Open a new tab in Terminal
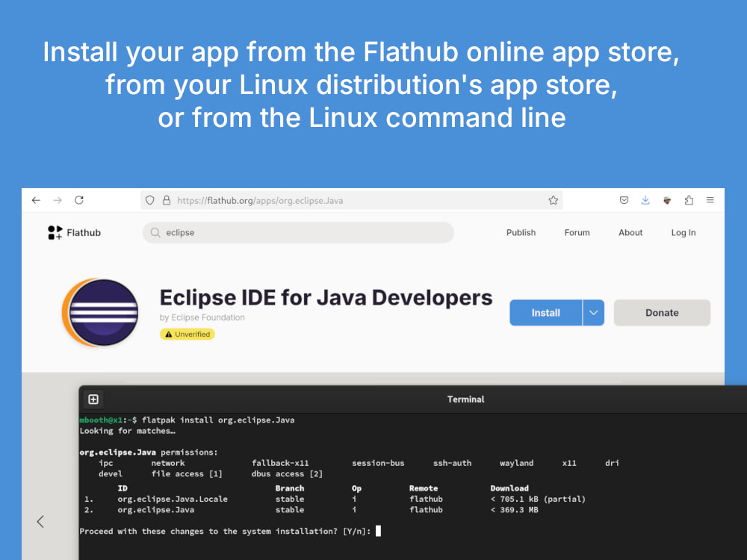The height and width of the screenshot is (560, 747). coord(93,399)
